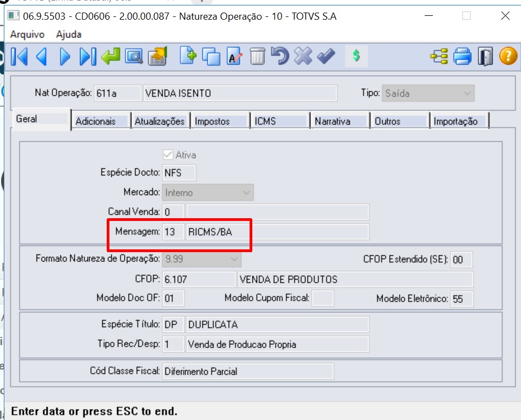
Task: Switch to the ICMS tab
Action: click(x=280, y=121)
